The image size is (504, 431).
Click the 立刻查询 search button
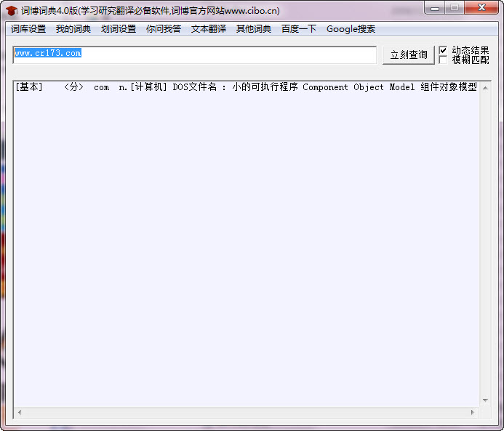point(409,55)
